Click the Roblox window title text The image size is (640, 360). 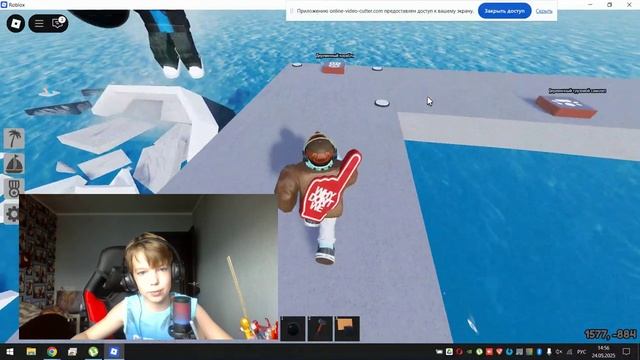click(17, 5)
